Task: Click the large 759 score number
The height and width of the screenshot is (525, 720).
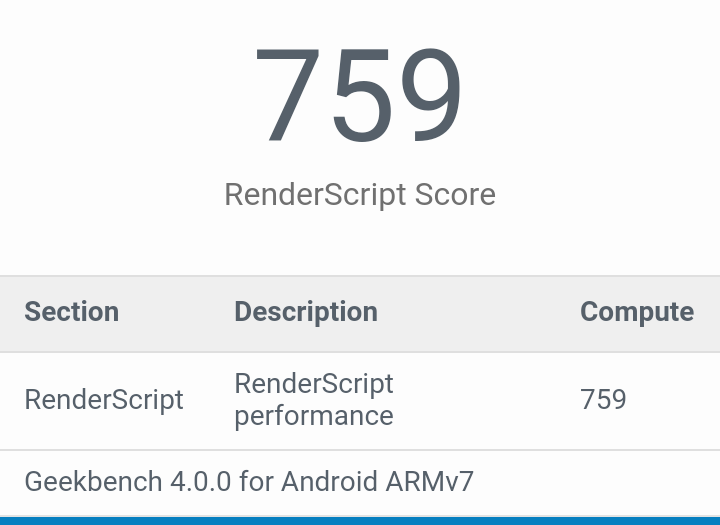Action: click(359, 97)
